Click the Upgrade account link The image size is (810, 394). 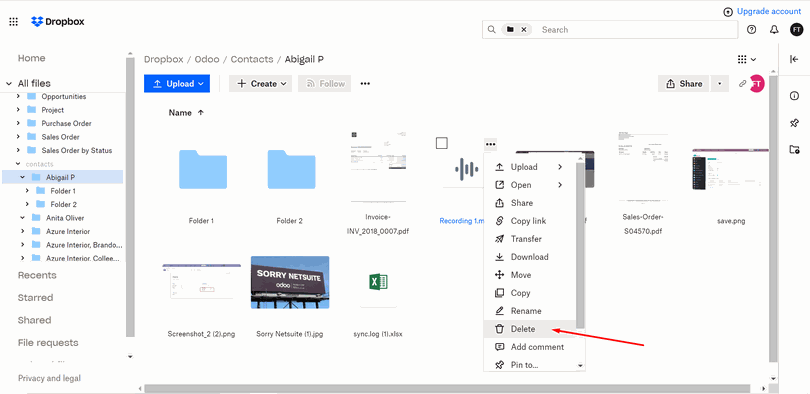coord(769,11)
